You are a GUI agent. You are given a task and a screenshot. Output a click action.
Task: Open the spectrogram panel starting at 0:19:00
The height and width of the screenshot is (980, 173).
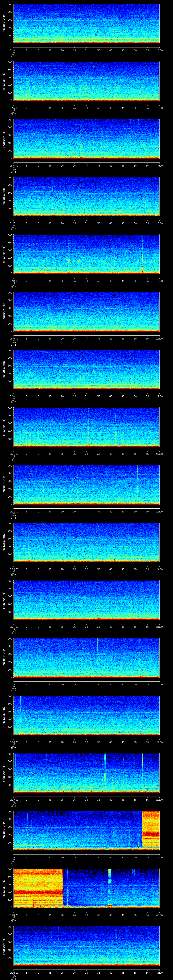(x=87, y=312)
